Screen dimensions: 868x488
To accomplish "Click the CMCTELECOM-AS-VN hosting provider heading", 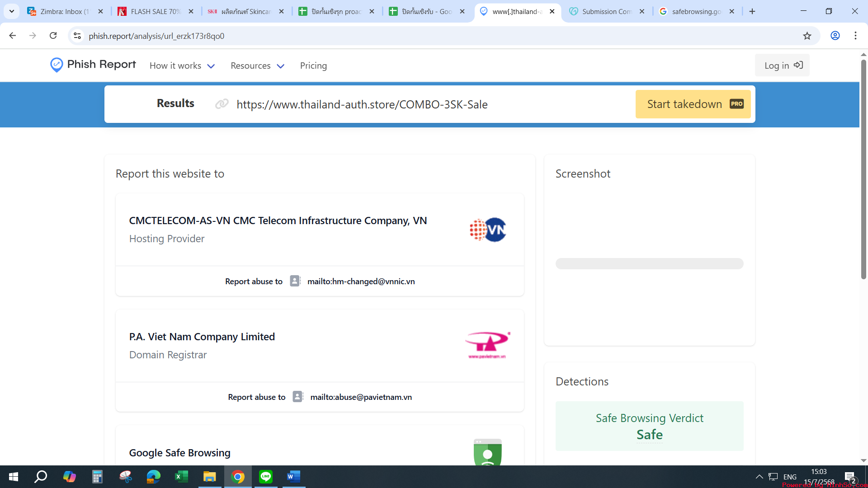I will coord(278,221).
